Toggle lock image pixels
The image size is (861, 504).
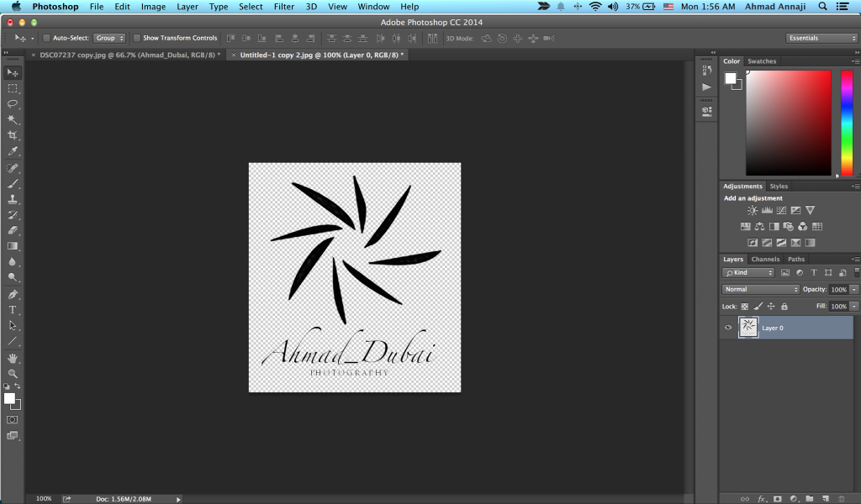[758, 307]
